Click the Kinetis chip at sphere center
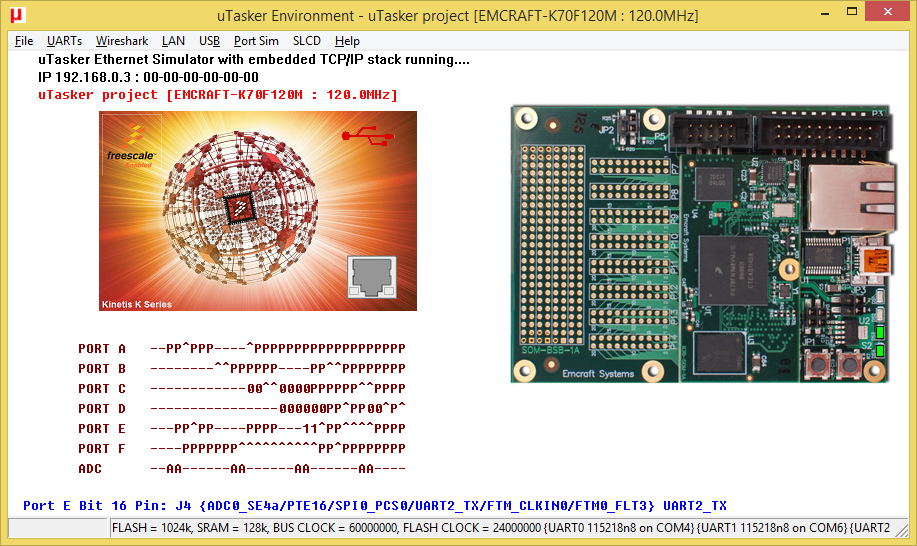This screenshot has height=546, width=917. pyautogui.click(x=240, y=207)
